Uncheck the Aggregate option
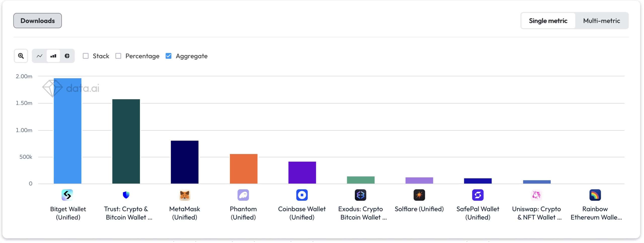Viewport: 644px width, 243px height. point(169,56)
